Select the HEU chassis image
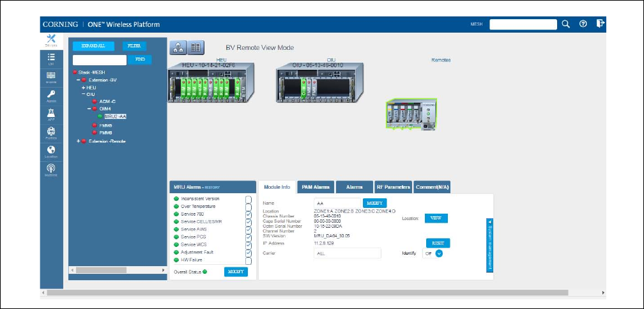Viewport: 644px width, 309px height. click(211, 83)
